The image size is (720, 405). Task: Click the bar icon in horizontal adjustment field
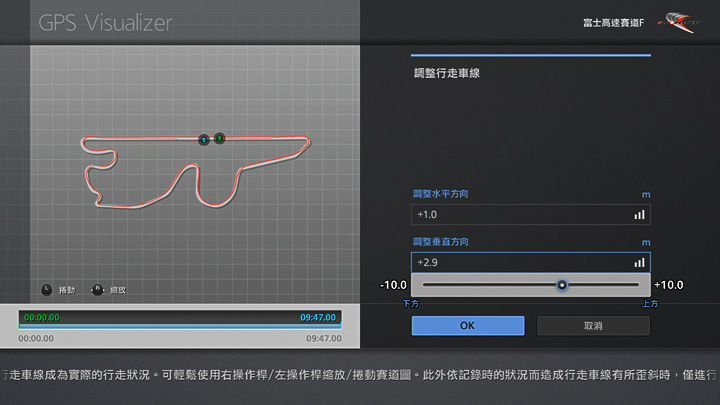point(638,214)
